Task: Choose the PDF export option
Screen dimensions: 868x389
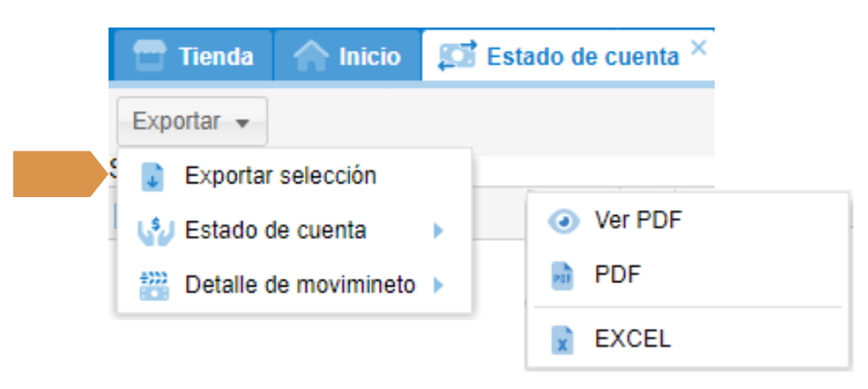Action: (617, 275)
